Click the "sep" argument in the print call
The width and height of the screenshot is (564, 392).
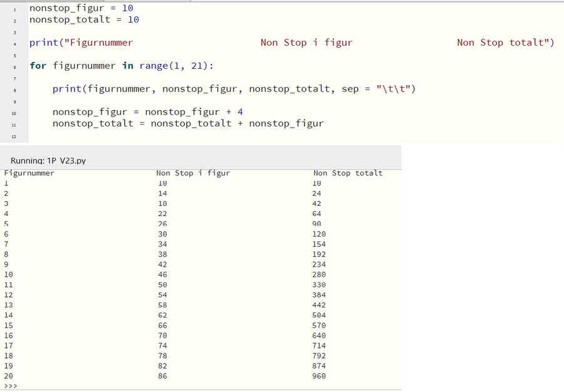click(x=350, y=89)
